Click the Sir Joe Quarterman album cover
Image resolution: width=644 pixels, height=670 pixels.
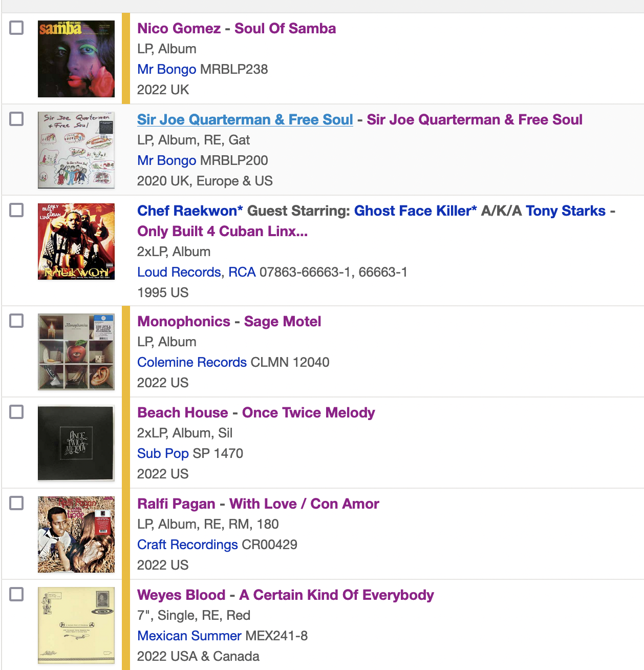(x=76, y=150)
